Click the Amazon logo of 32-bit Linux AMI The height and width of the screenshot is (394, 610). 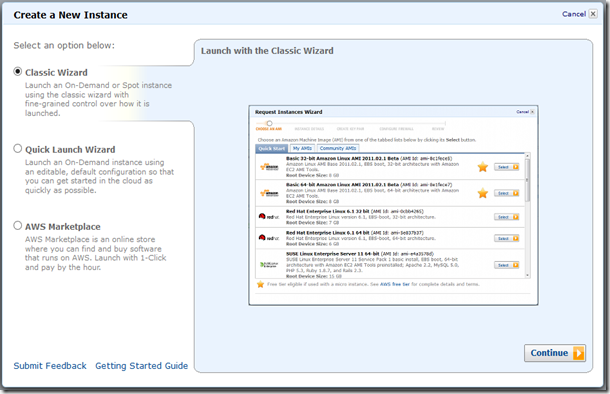(269, 167)
